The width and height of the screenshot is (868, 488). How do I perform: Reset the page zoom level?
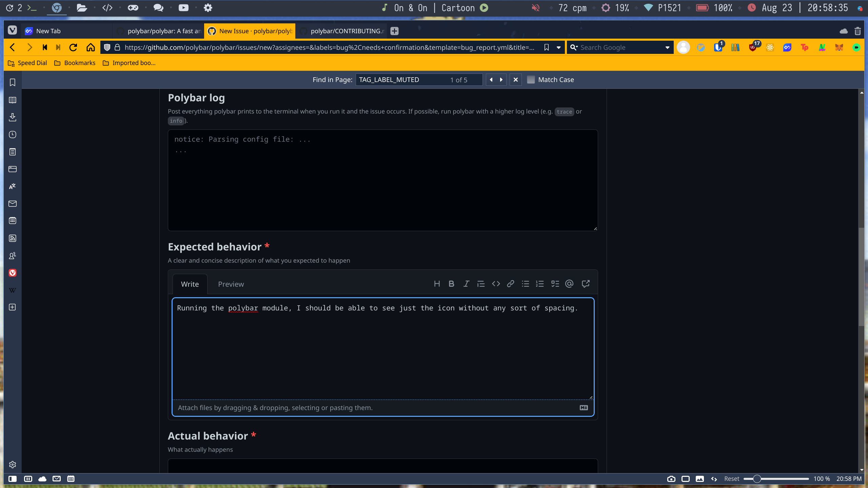pos(731,479)
